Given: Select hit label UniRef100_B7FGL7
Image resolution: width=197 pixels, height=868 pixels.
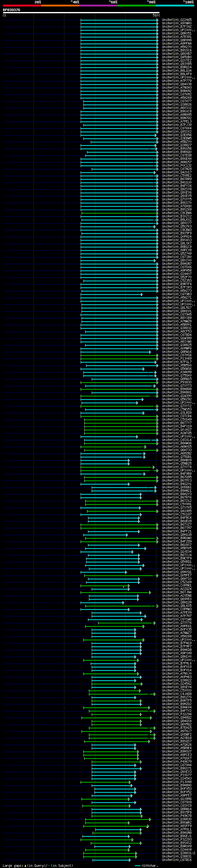Looking at the screenshot, I should click(x=177, y=362).
